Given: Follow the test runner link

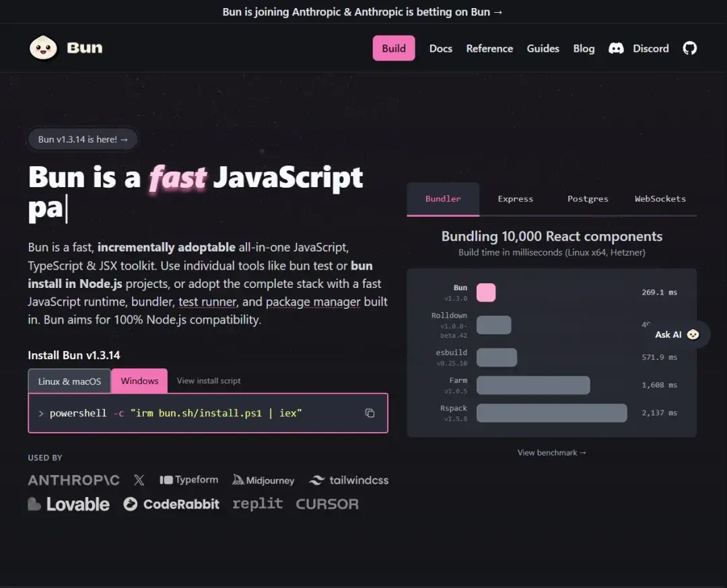Looking at the screenshot, I should pyautogui.click(x=208, y=301).
